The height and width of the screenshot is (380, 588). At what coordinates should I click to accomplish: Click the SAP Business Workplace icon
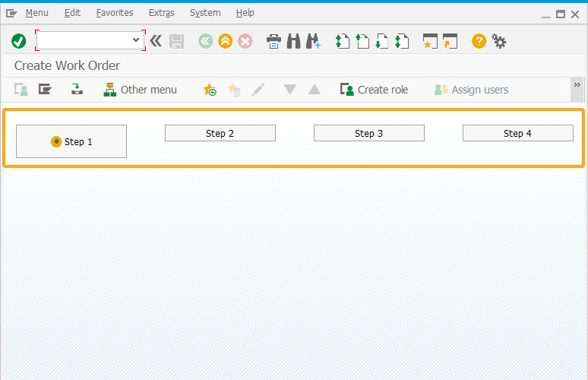[77, 89]
